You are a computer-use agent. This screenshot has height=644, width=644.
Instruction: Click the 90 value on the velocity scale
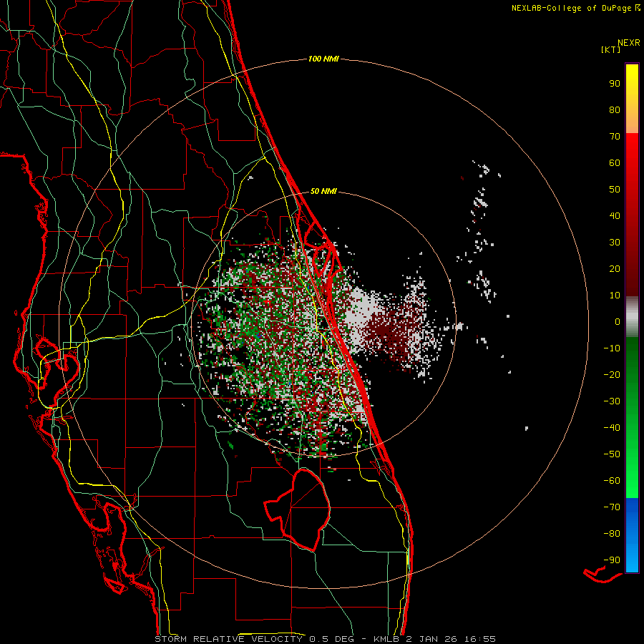coord(615,84)
